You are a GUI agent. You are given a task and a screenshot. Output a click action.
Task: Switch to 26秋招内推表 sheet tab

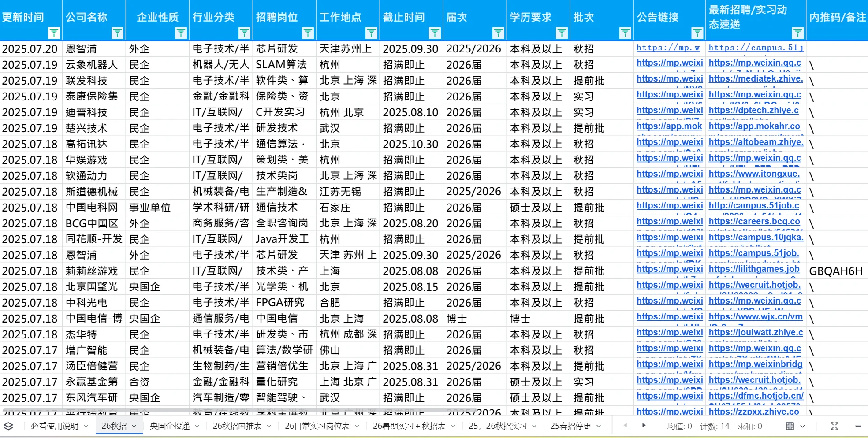pyautogui.click(x=237, y=426)
